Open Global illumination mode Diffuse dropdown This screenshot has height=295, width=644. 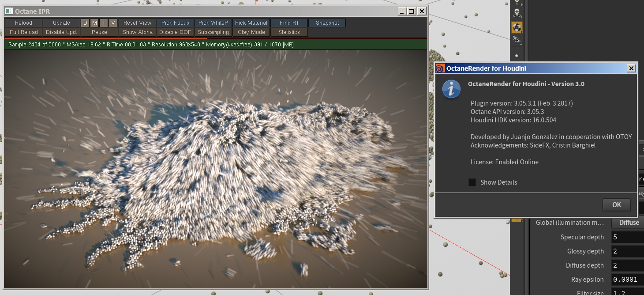(x=628, y=223)
